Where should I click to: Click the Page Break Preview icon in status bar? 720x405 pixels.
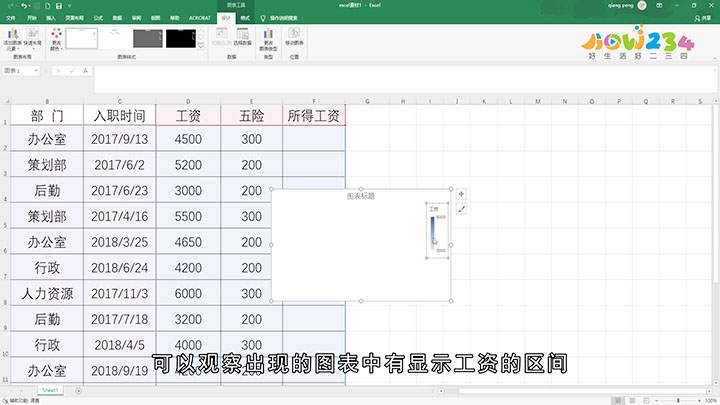(646, 401)
